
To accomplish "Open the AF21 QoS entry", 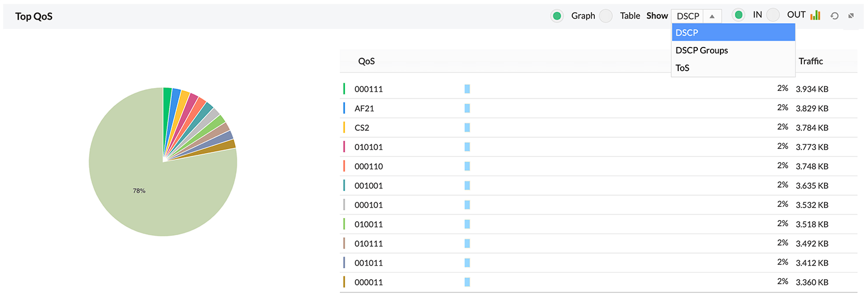I will point(364,108).
